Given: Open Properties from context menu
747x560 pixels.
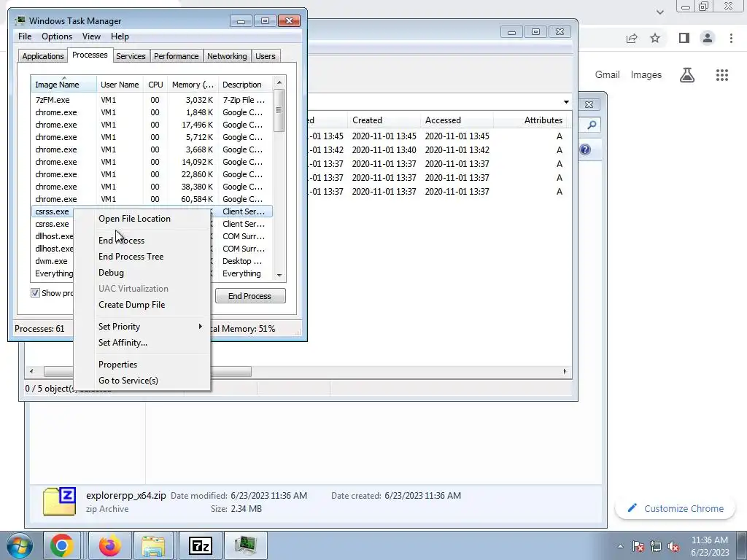Looking at the screenshot, I should 117,365.
